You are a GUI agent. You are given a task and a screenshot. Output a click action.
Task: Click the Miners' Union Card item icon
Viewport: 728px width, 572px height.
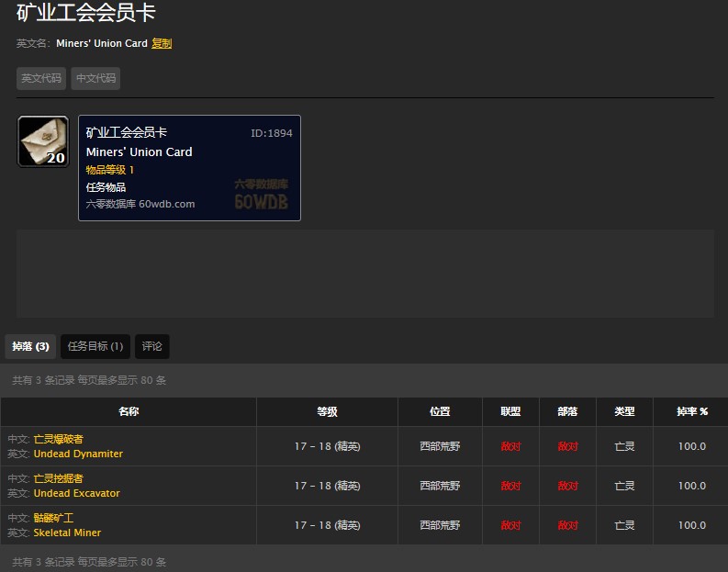tap(43, 141)
